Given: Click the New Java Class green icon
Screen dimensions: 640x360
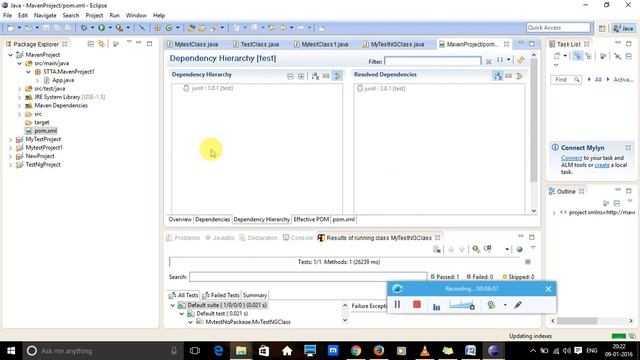Looking at the screenshot, I should 169,28.
